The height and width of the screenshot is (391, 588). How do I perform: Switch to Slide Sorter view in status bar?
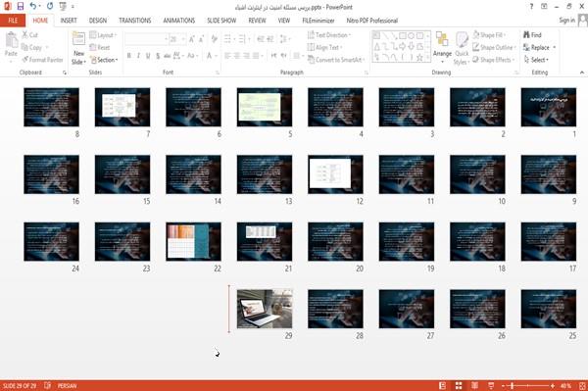click(459, 386)
